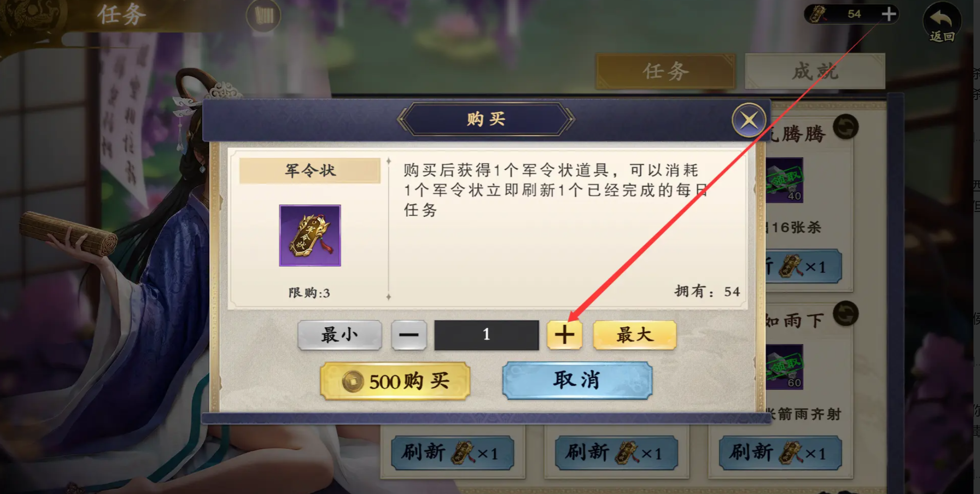Viewport: 980px width, 494px height.
Task: Click the bottom-middle 刷新 ×1 button
Action: pos(616,453)
